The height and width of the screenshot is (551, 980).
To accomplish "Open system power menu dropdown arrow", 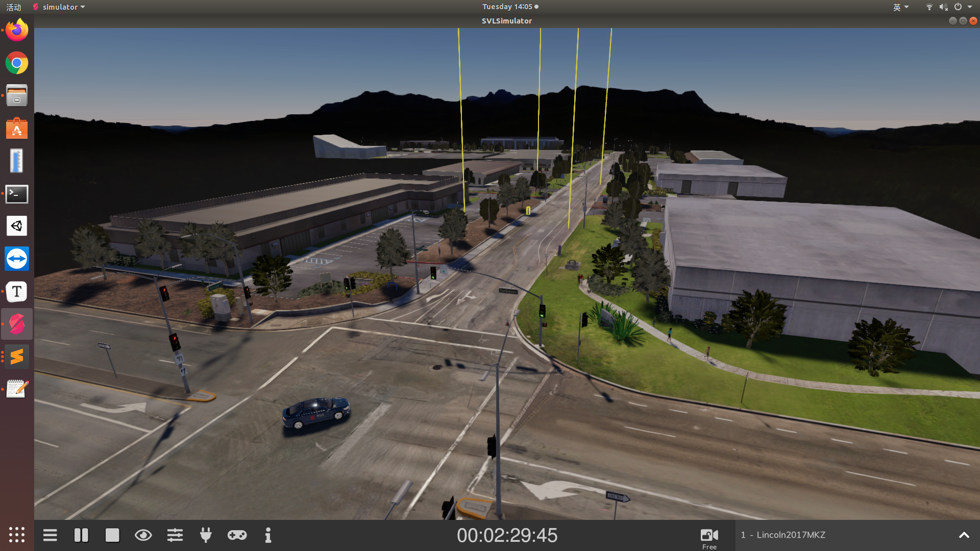I will (969, 7).
